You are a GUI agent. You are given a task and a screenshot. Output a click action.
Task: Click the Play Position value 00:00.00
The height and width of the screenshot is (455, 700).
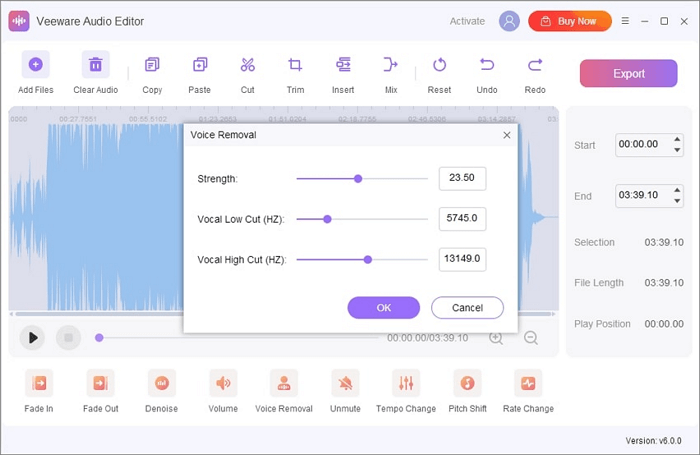[664, 324]
